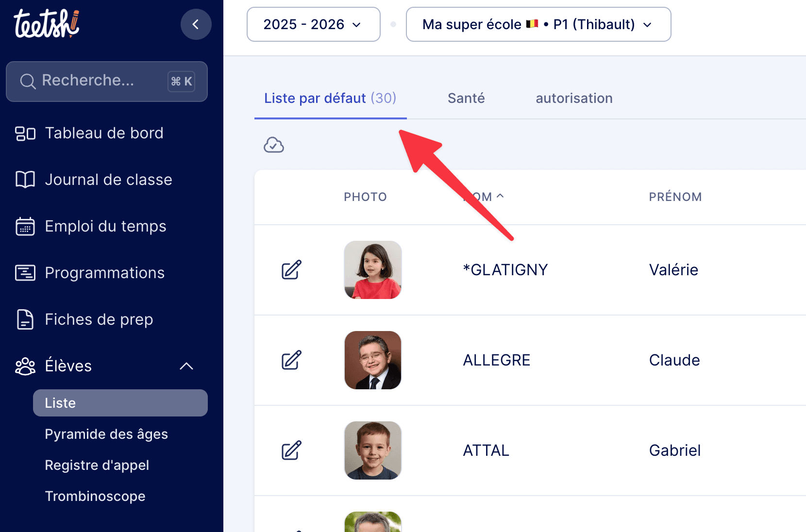Collapse the sidebar with the arrow button
This screenshot has height=532, width=806.
pos(196,24)
